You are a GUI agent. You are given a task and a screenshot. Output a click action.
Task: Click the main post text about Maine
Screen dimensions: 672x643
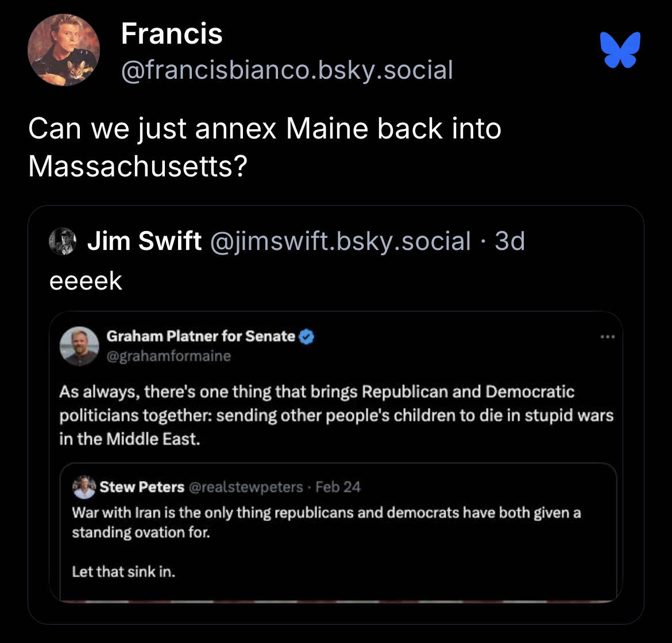coord(264,147)
